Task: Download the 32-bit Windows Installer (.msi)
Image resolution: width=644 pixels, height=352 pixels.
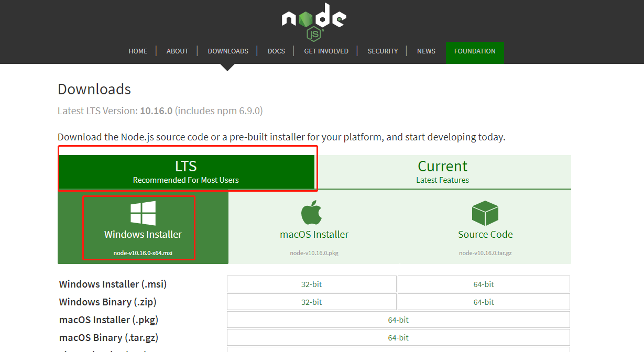Action: (312, 284)
